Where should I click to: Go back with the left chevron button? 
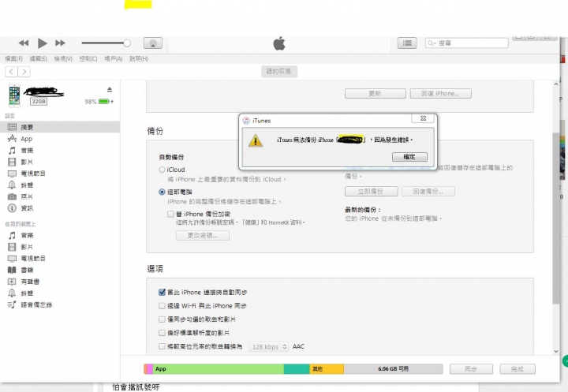click(x=11, y=72)
